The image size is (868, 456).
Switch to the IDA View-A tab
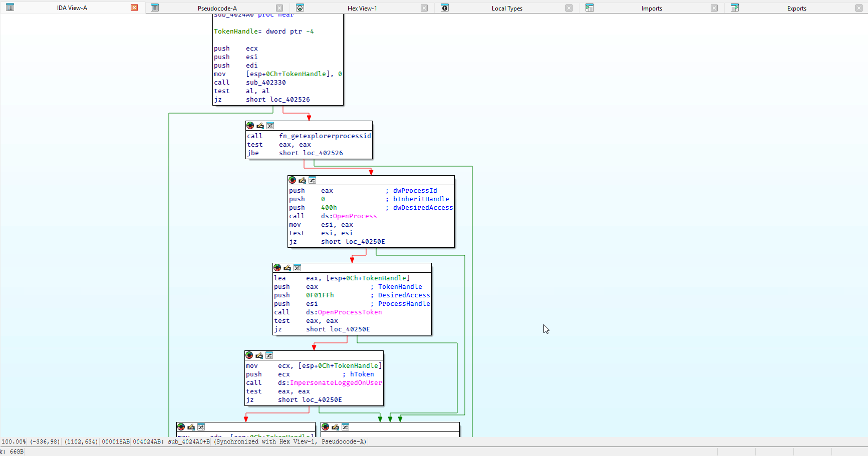72,8
